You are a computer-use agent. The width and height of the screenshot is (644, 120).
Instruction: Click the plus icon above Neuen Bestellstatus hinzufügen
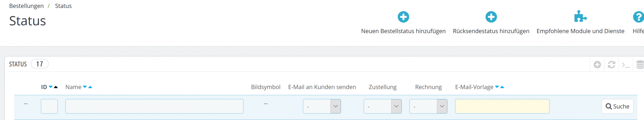pyautogui.click(x=403, y=17)
